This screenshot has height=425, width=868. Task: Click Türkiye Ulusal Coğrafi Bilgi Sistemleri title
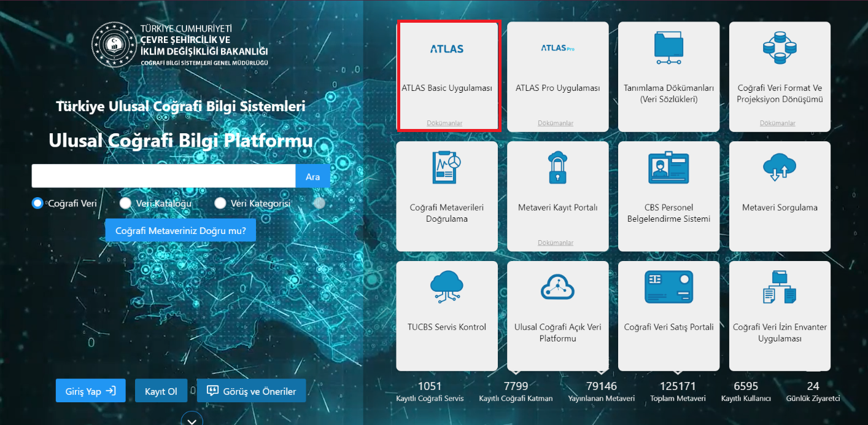180,106
